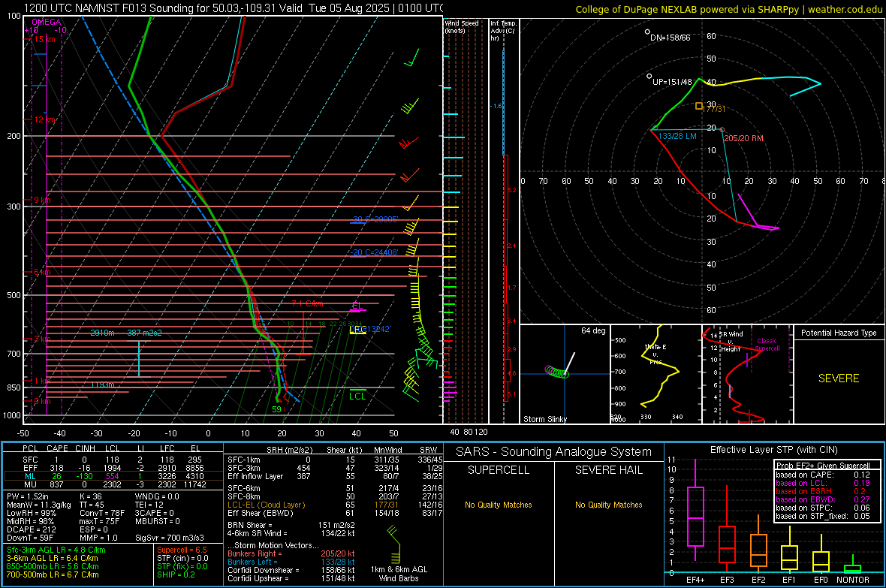Click the Bunkers Right = 205/20 kt line
Viewport: 886px width, 588px height.
[291, 553]
